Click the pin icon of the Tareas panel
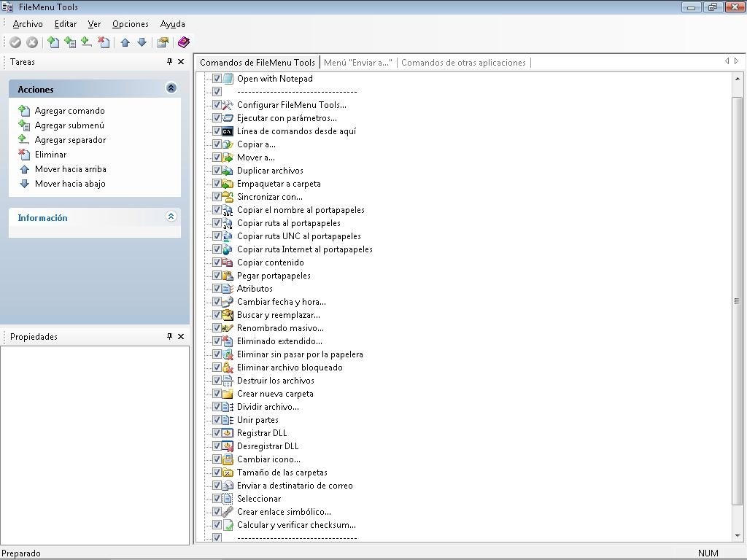Screen dimensions: 747x560 (x=169, y=61)
